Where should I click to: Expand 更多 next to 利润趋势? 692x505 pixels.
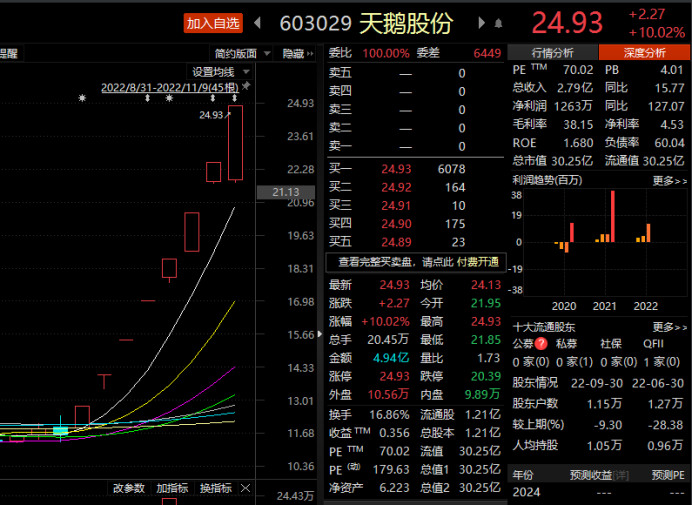click(x=669, y=180)
